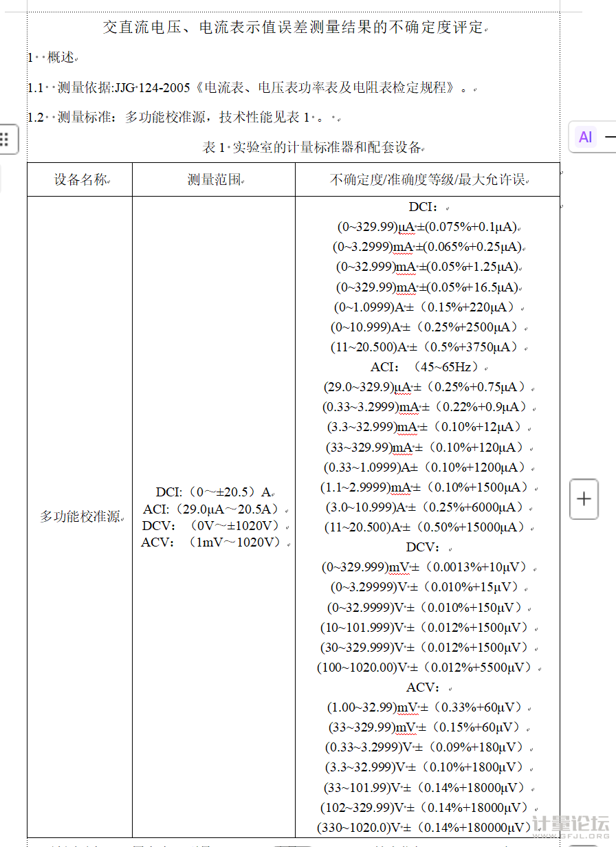Click the 多功能校准源 table cell
616x847 pixels.
80,516
